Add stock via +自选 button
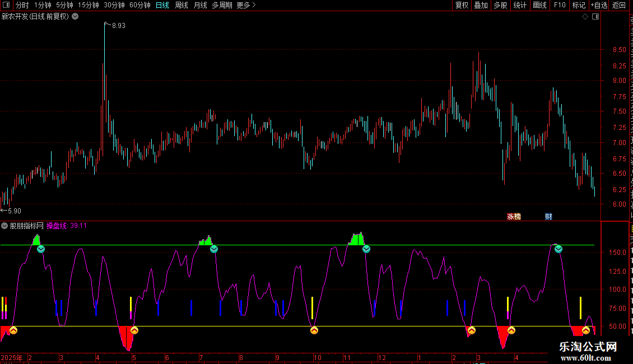This screenshot has height=364, width=633. click(x=599, y=5)
